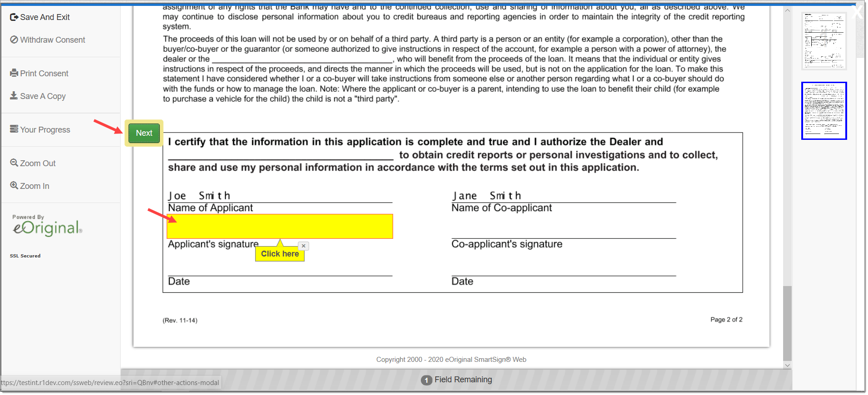Screen dimensions: 868x395
Task: Click the green Next button
Action: [144, 133]
